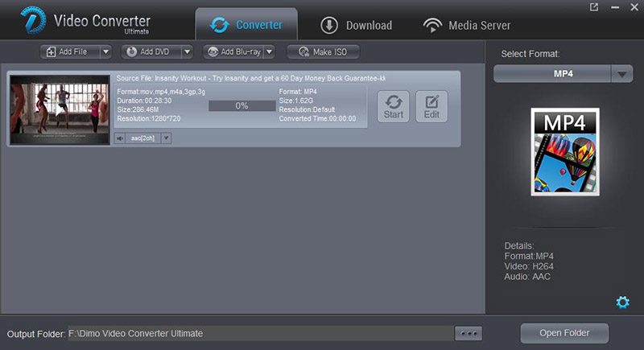Open the Download tab
This screenshot has width=644, height=350.
356,25
